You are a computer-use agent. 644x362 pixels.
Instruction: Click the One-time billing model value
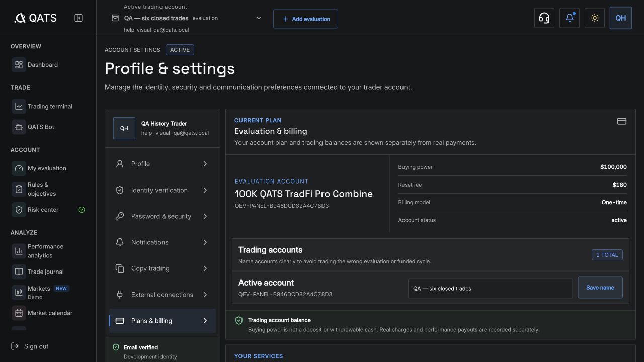pos(614,202)
